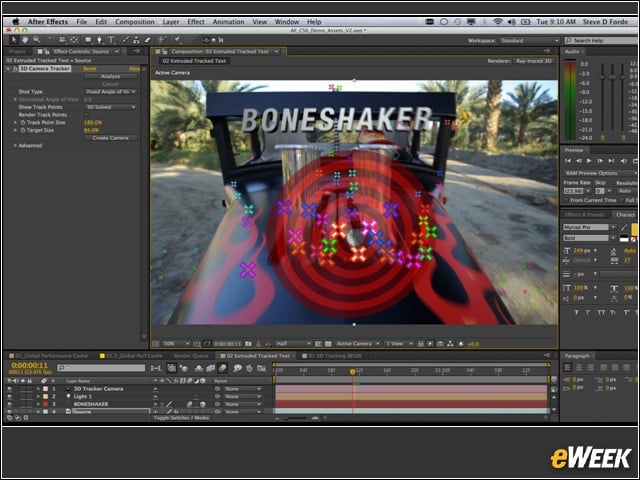Jump to last frame in Preview panel
This screenshot has height=480, width=640.
(611, 161)
